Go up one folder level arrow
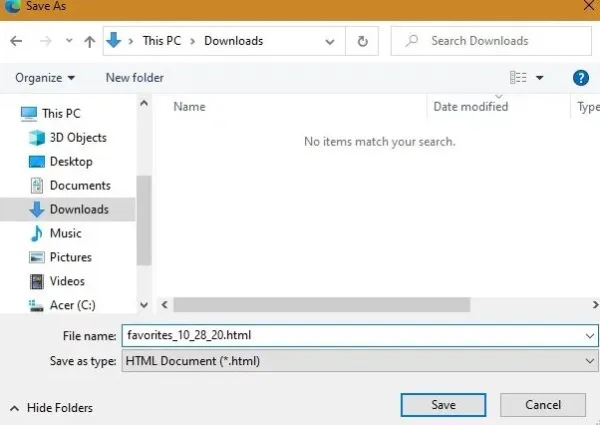The image size is (600, 425). [90, 41]
